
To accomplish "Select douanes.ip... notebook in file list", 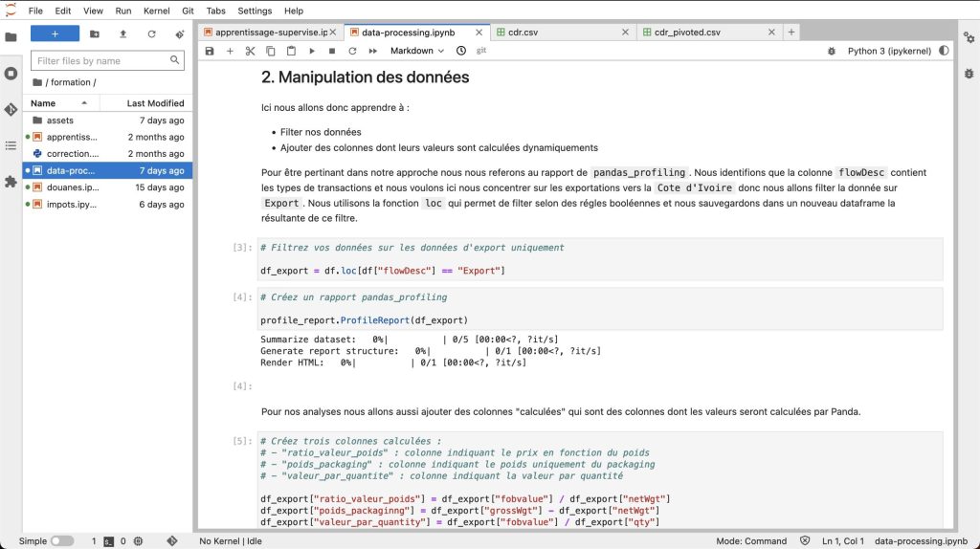I will click(107, 187).
